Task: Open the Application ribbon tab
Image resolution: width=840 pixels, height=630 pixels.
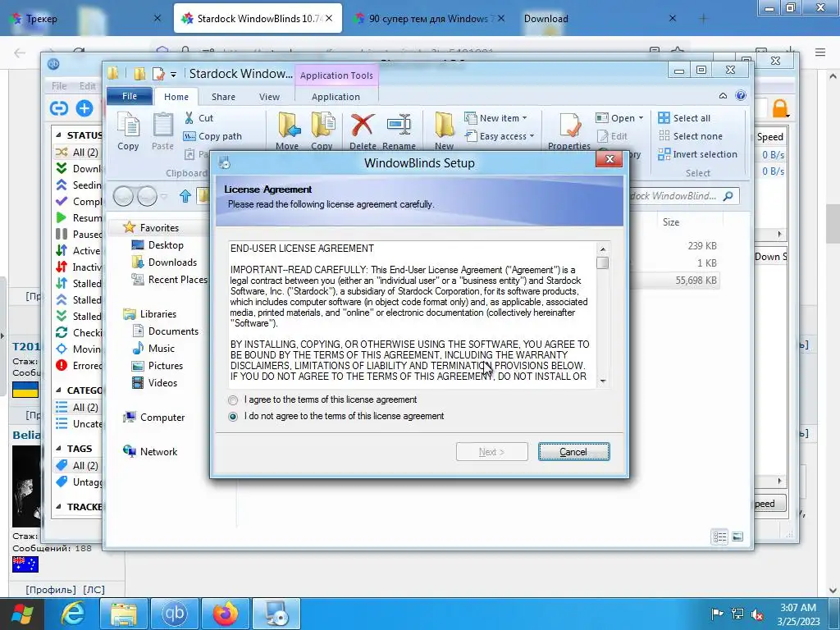Action: pos(336,97)
